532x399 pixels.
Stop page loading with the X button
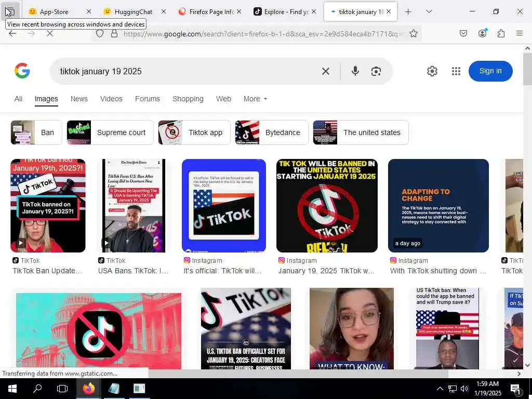click(49, 33)
